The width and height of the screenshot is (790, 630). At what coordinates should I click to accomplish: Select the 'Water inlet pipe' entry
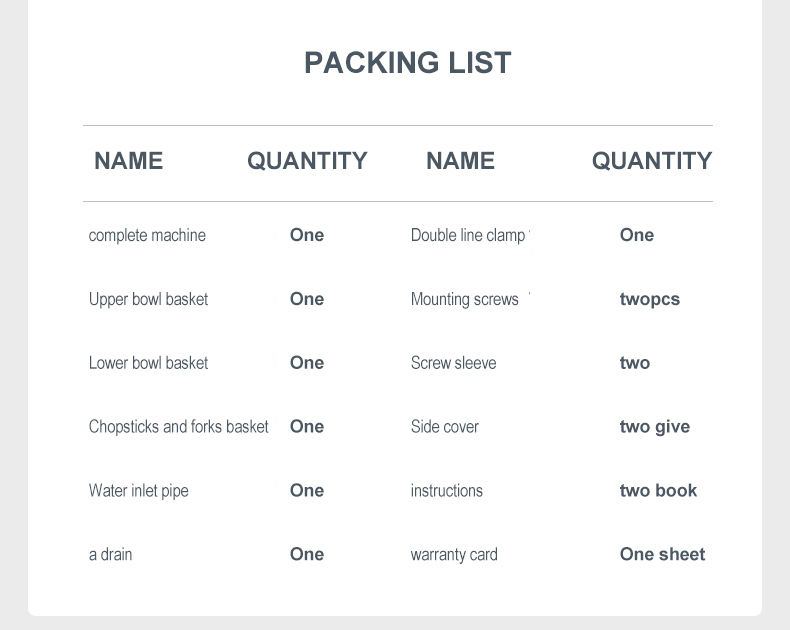click(138, 491)
